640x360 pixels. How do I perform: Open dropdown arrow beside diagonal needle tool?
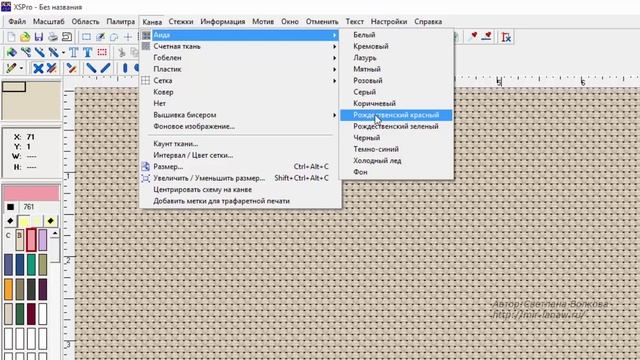point(63,52)
